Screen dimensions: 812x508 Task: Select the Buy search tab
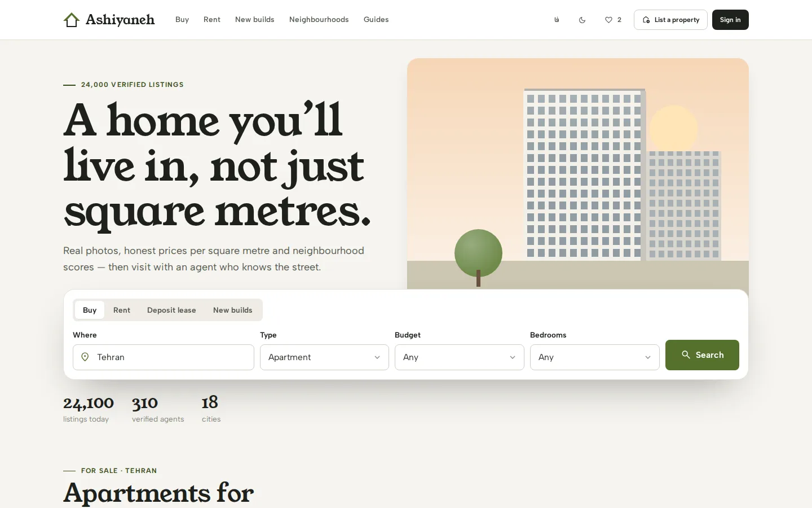[x=90, y=310]
